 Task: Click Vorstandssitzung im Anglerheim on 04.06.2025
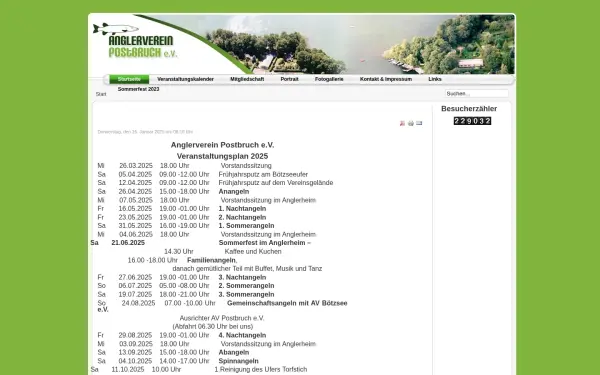(268, 235)
